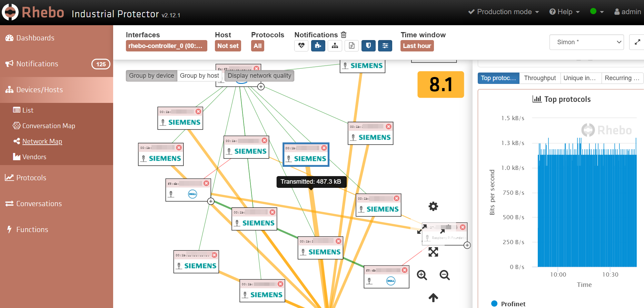Remove the Raspberry Pi Foundation node
Viewport: 644px width, 308px height.
pyautogui.click(x=463, y=227)
